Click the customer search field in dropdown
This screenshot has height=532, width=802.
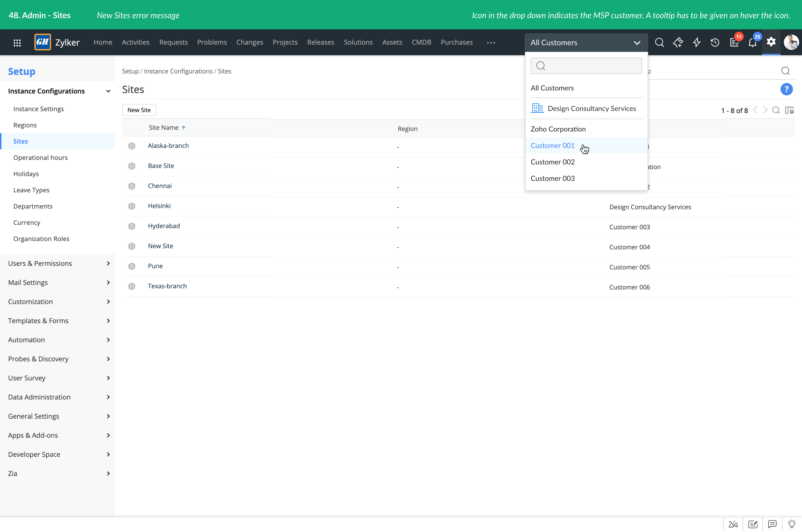pos(586,65)
